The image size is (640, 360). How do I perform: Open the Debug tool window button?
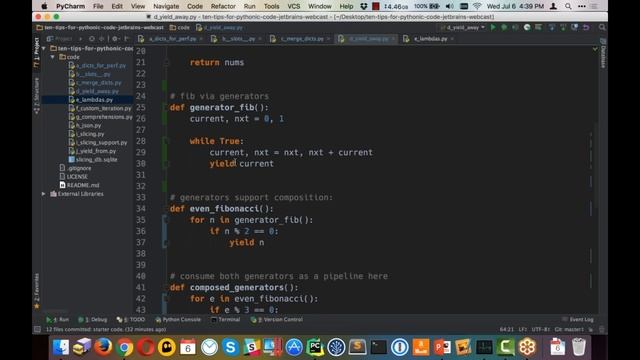coord(93,320)
